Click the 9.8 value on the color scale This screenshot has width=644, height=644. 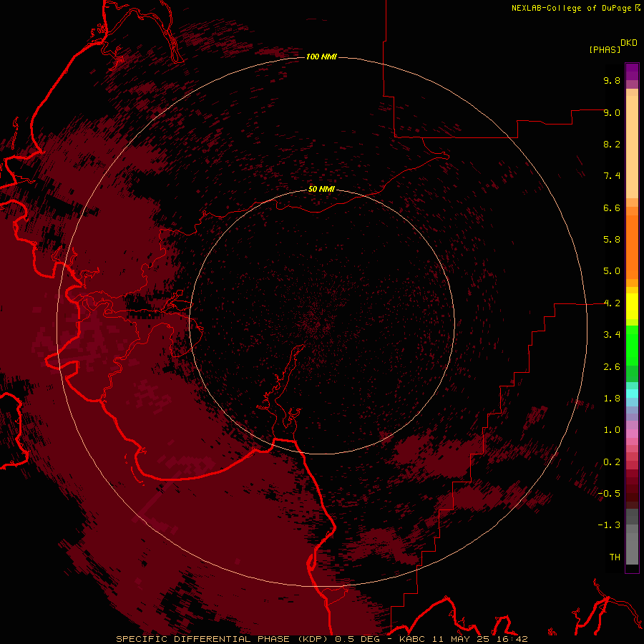(x=612, y=80)
